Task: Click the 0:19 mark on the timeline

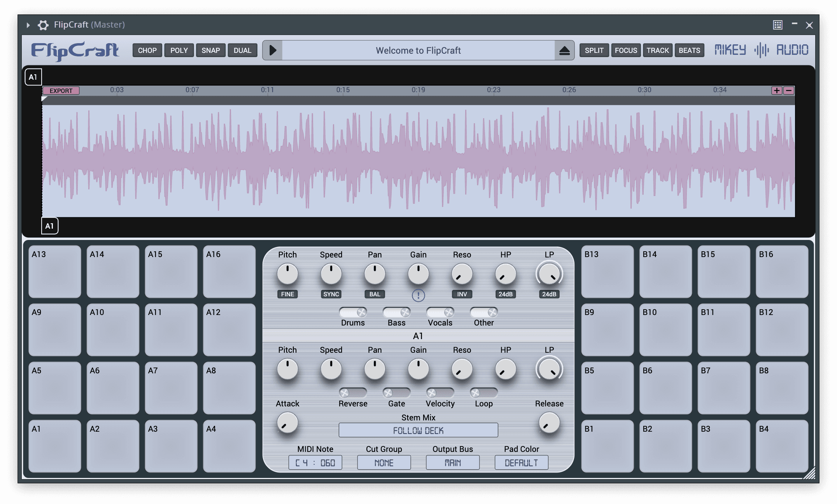Action: coord(418,90)
